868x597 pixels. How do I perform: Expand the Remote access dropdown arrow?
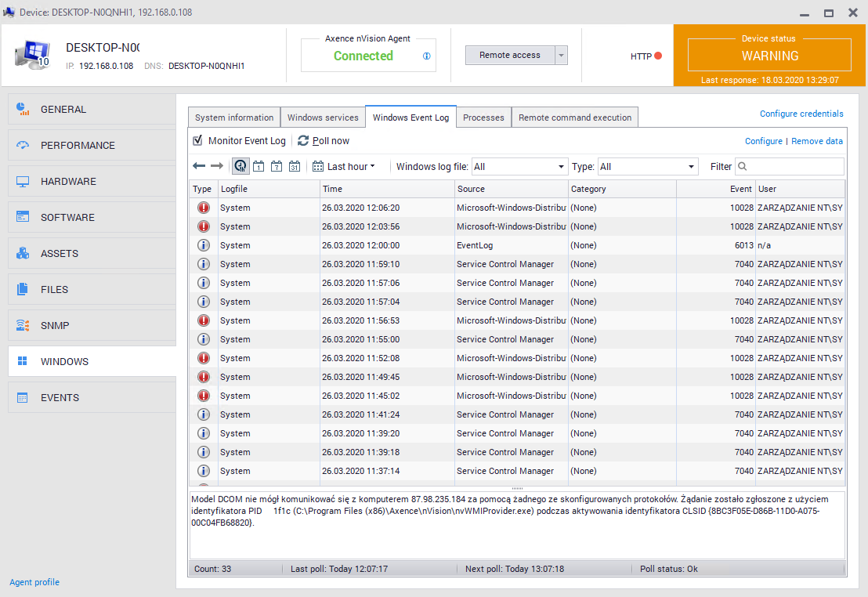pos(561,56)
